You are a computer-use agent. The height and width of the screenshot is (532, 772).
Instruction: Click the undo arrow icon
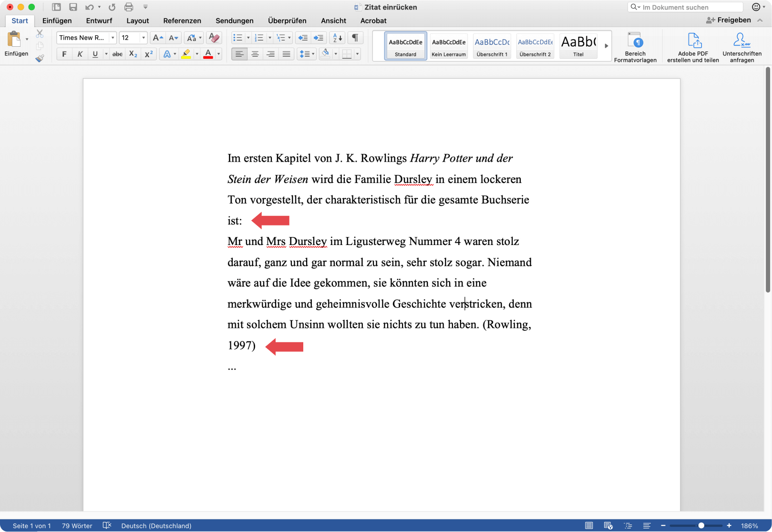click(89, 7)
